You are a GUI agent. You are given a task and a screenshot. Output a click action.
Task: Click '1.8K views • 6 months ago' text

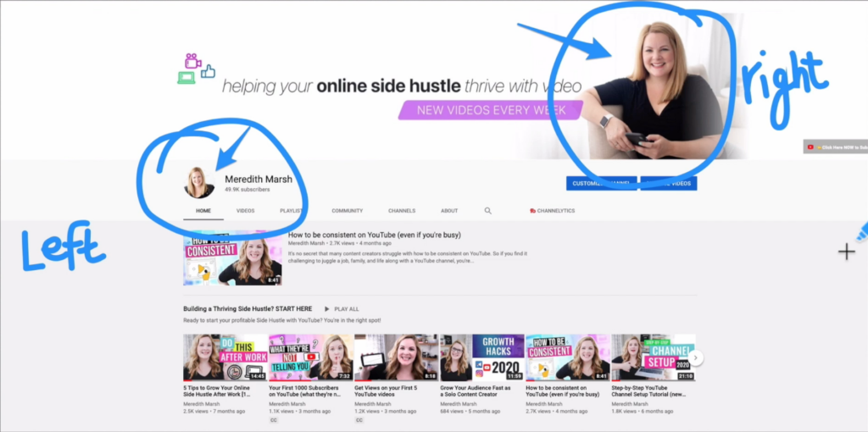click(x=643, y=412)
